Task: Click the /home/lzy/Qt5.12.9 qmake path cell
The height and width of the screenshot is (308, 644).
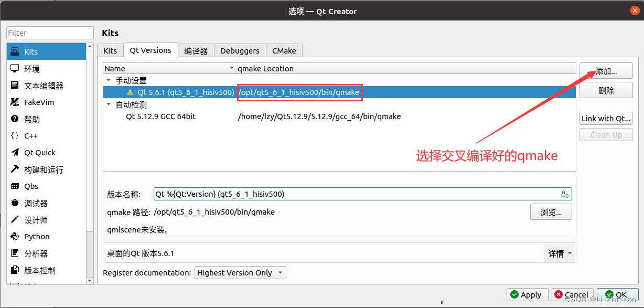Action: (x=319, y=116)
